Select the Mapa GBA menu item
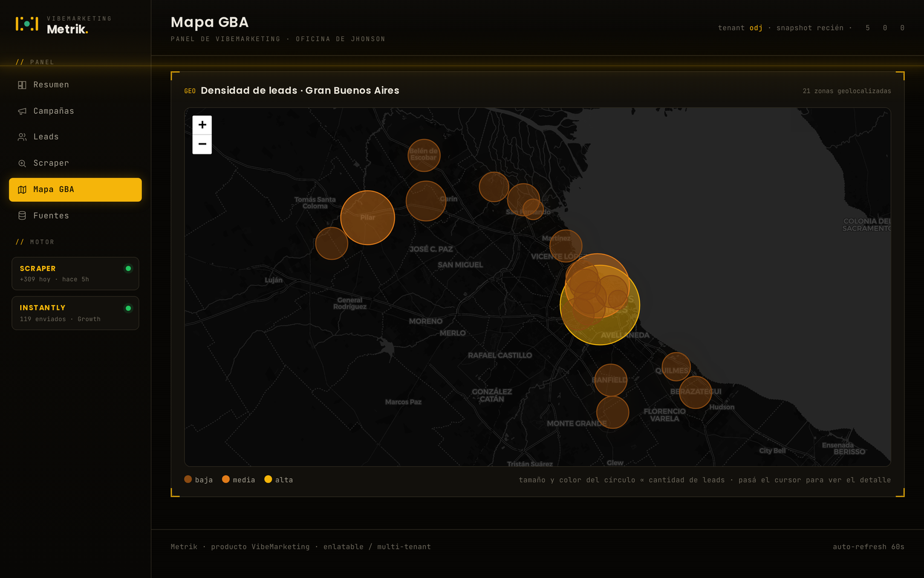 [x=75, y=190]
